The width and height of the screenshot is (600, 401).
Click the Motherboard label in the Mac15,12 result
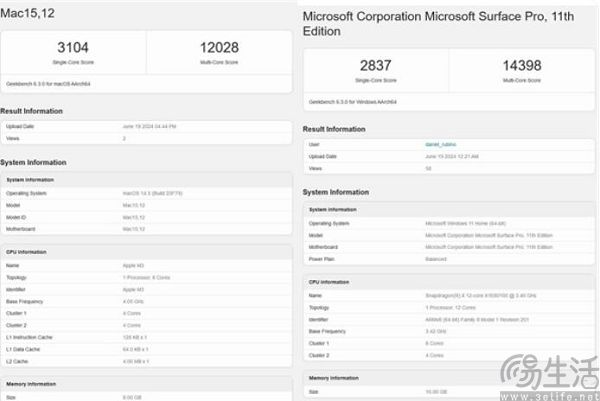coord(21,229)
